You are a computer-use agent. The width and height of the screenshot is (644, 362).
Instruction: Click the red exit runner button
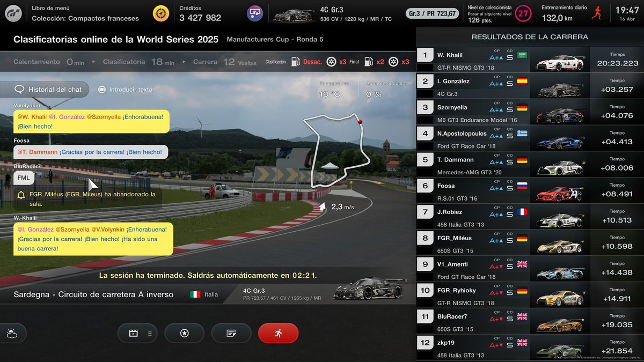278,333
